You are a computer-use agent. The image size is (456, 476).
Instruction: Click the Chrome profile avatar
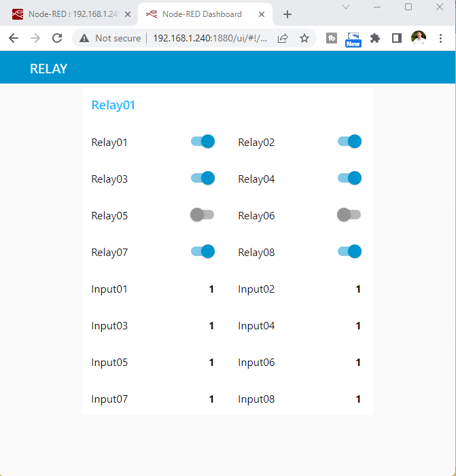pos(419,39)
